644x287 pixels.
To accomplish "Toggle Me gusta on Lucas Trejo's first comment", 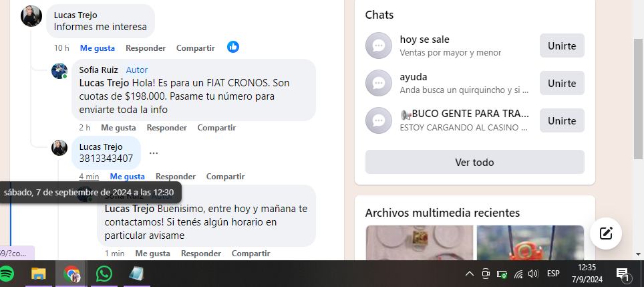I will pyautogui.click(x=98, y=48).
